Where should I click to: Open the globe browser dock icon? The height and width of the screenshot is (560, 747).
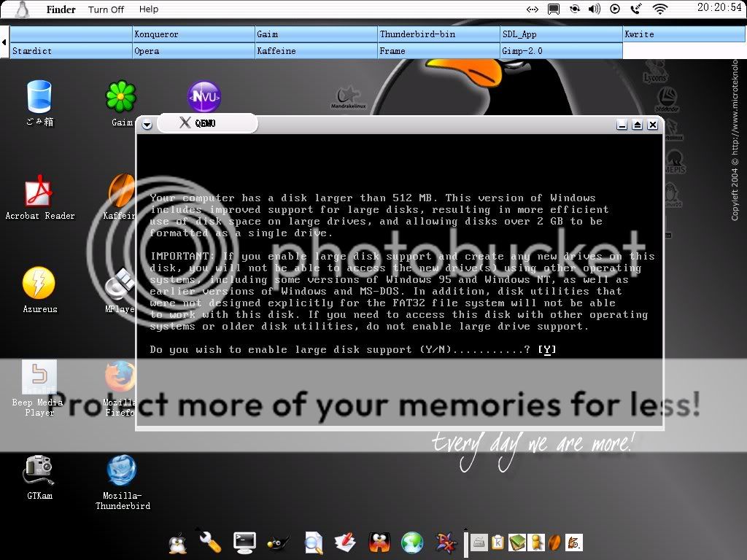click(x=413, y=542)
